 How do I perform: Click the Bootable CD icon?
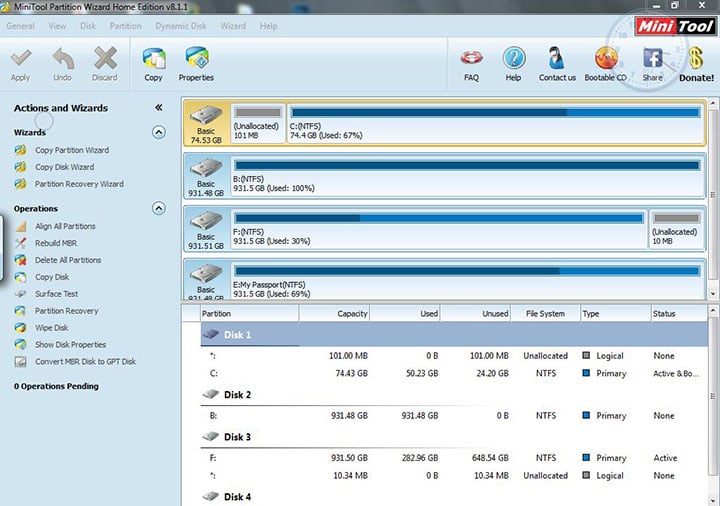[606, 58]
